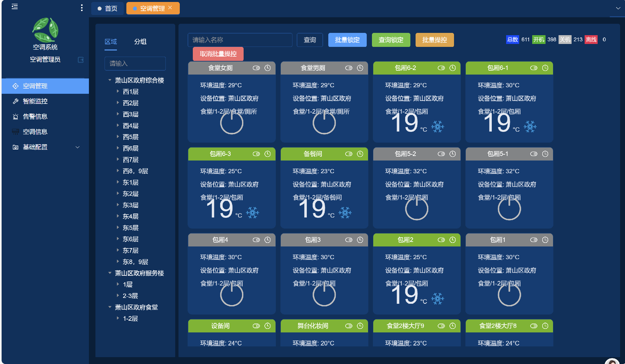Click the 请输入名称 search field
The image size is (625, 364).
(x=240, y=40)
